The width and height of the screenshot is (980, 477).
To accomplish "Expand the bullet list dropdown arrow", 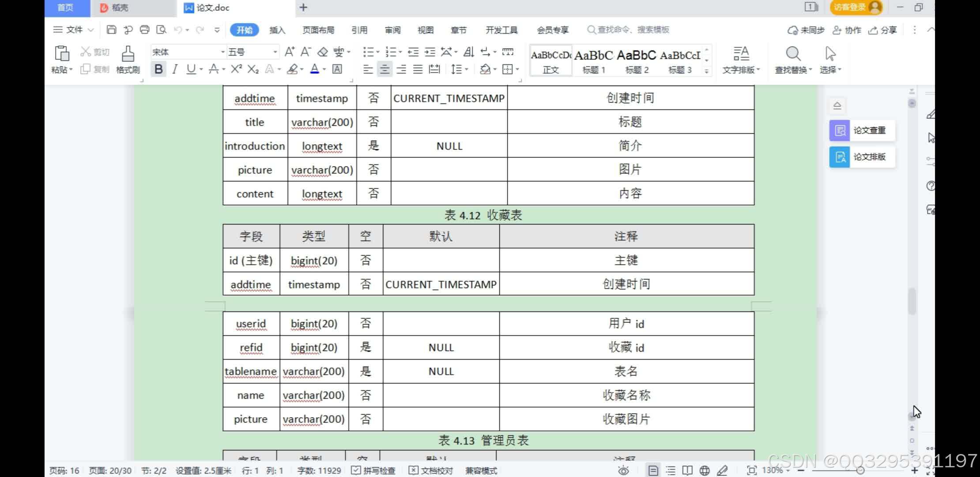I will (377, 52).
